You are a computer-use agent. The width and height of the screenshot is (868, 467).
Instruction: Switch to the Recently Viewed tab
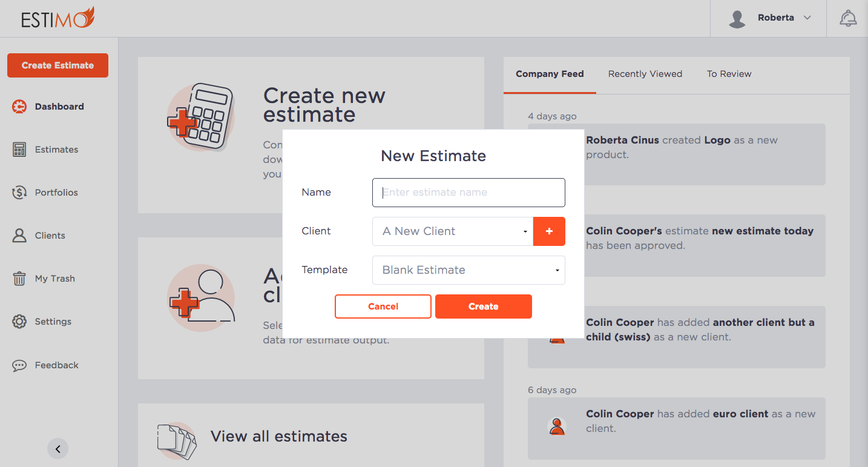tap(645, 74)
